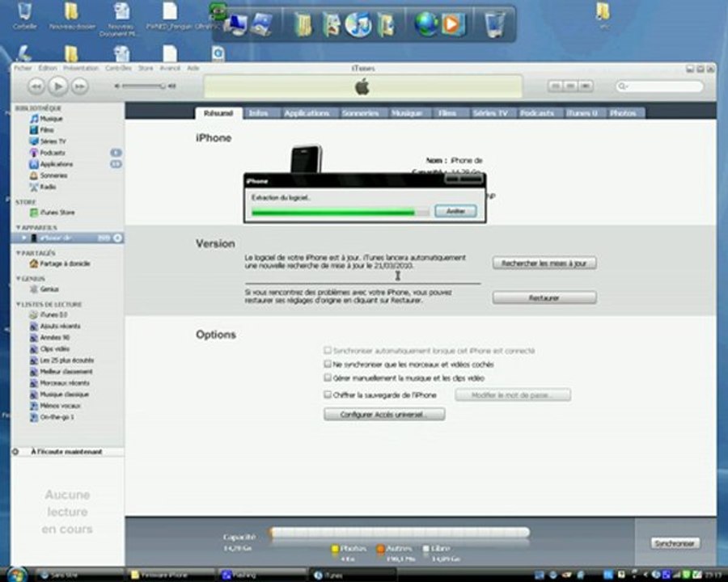Open the iTunes Store sidebar item
Image resolution: width=728 pixels, height=582 pixels.
coord(52,212)
